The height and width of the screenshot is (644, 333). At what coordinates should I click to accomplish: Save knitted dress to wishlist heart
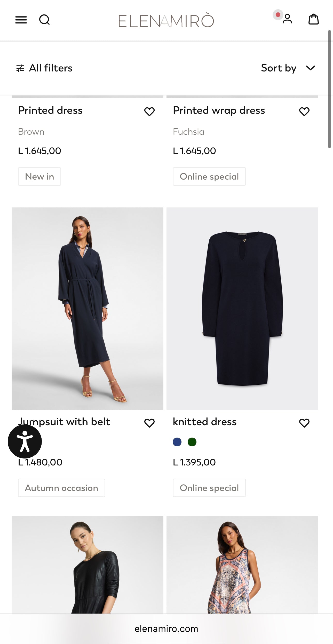point(304,423)
